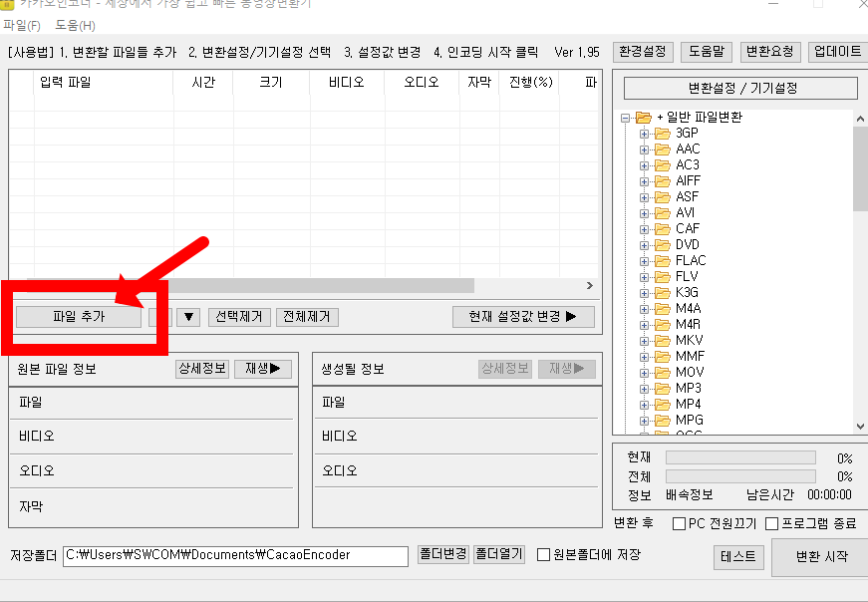The image size is (868, 602).
Task: Collapse the 일반 파일변환 root node
Action: pyautogui.click(x=623, y=117)
